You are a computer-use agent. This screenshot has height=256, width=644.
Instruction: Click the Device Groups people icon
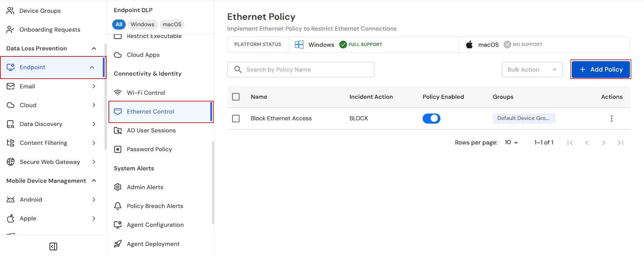click(x=10, y=11)
